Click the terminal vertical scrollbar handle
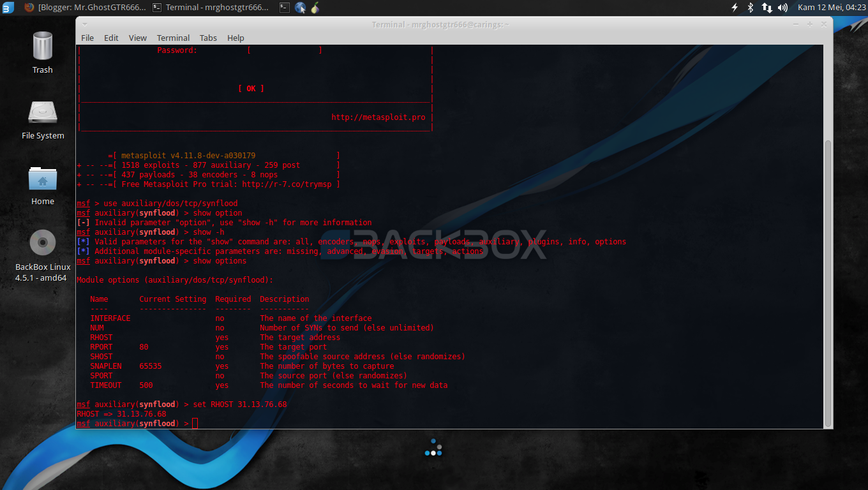The image size is (868, 490). 828,283
